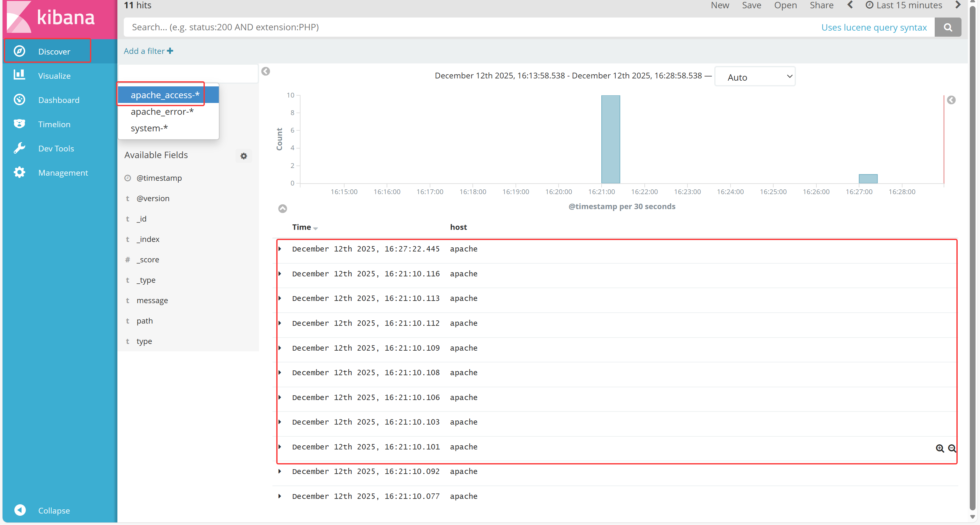Click the page vertical scrollbar

973,259
